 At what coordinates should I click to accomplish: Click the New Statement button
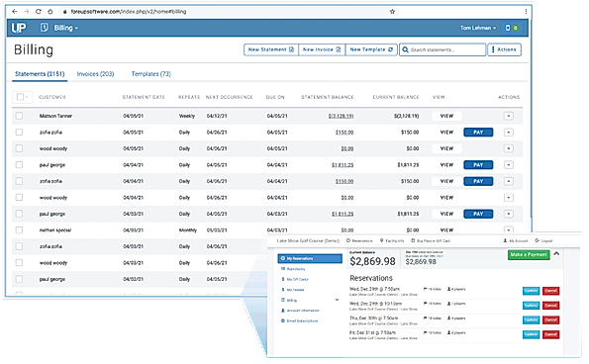(271, 49)
